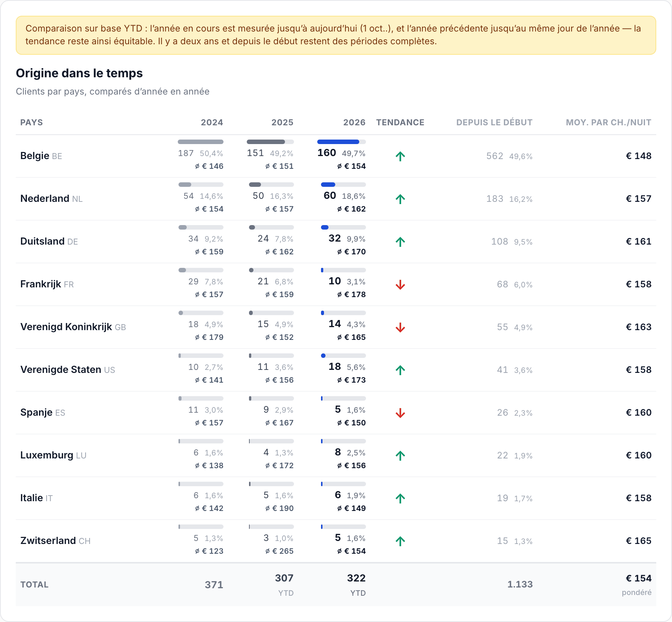Click the 2025 YTD total 307
This screenshot has height=622, width=672.
[x=284, y=578]
